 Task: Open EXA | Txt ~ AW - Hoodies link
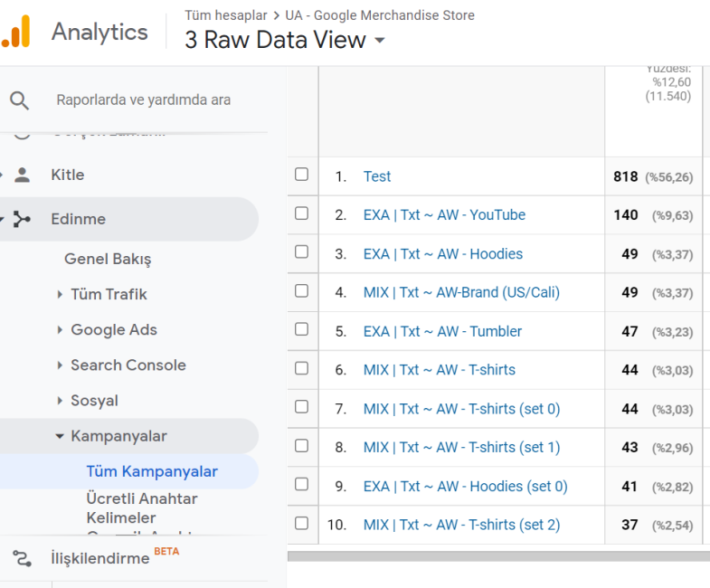443,254
